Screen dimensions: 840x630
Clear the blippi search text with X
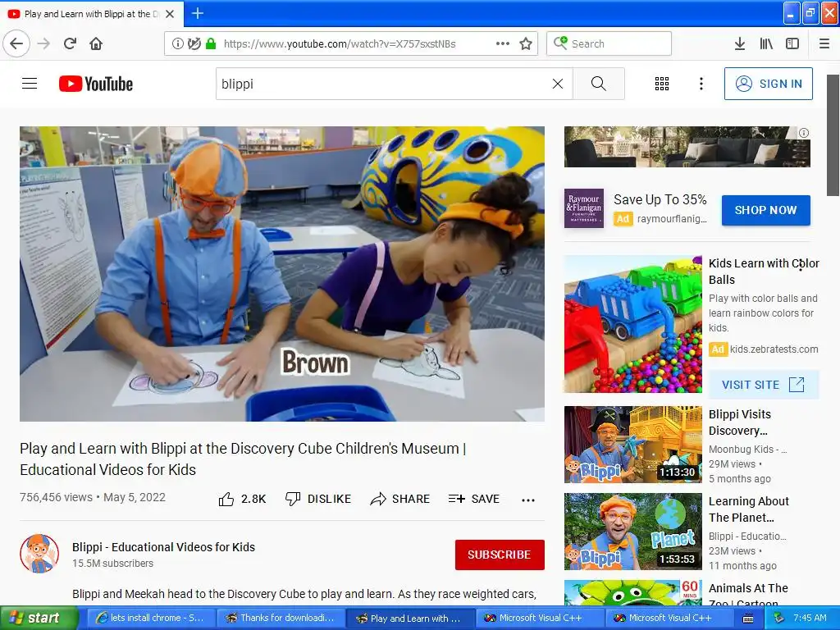[x=558, y=84]
